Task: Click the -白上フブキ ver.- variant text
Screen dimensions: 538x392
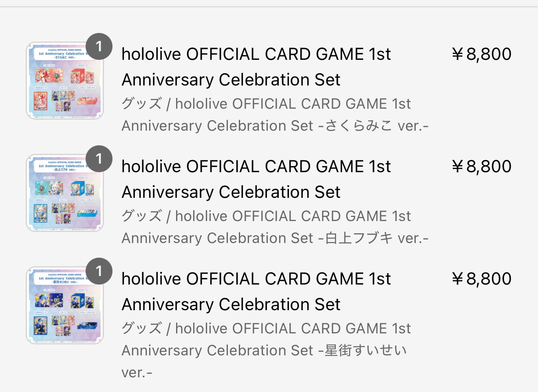Action: point(373,238)
